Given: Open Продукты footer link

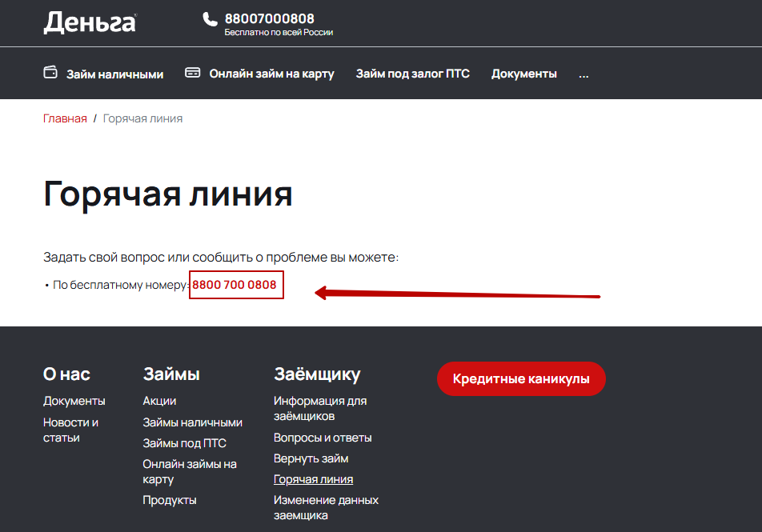Looking at the screenshot, I should pyautogui.click(x=170, y=501).
